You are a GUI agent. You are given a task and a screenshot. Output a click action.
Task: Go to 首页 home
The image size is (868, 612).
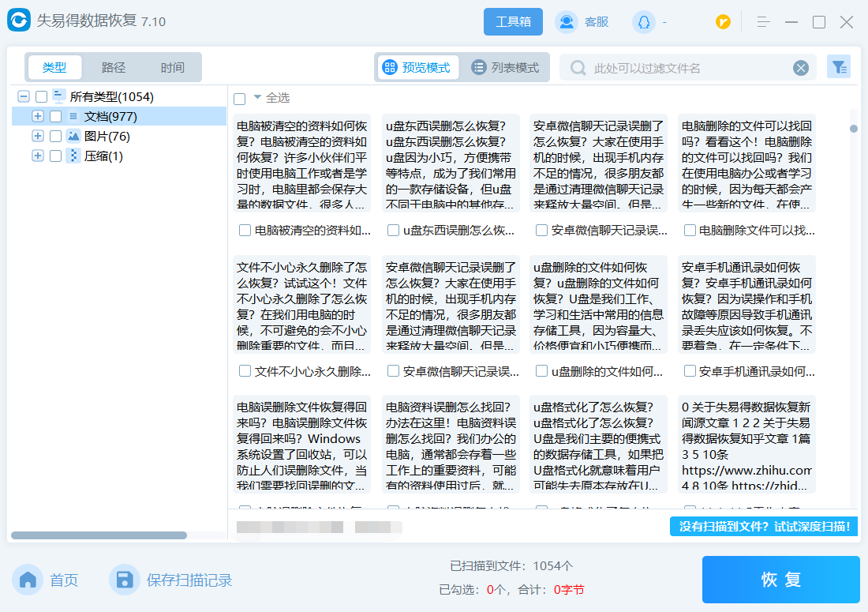[64, 580]
